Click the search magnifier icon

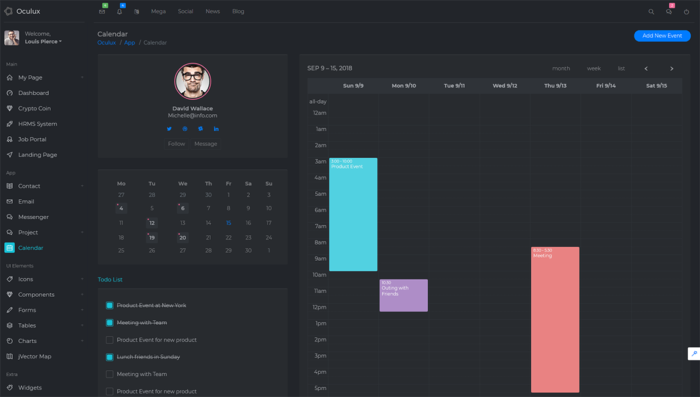[x=651, y=12]
